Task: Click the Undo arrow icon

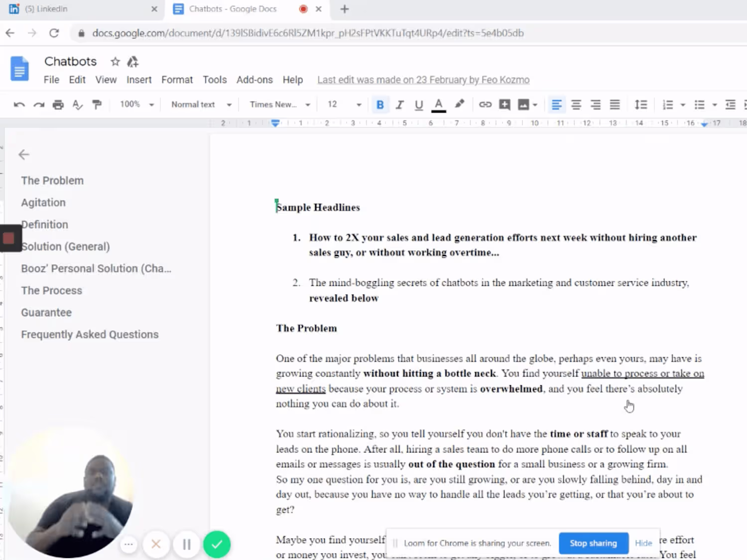Action: 19,105
